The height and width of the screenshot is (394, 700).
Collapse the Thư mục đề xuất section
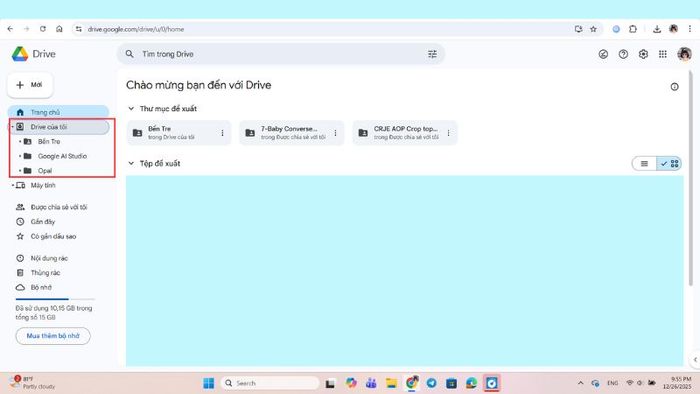[131, 108]
